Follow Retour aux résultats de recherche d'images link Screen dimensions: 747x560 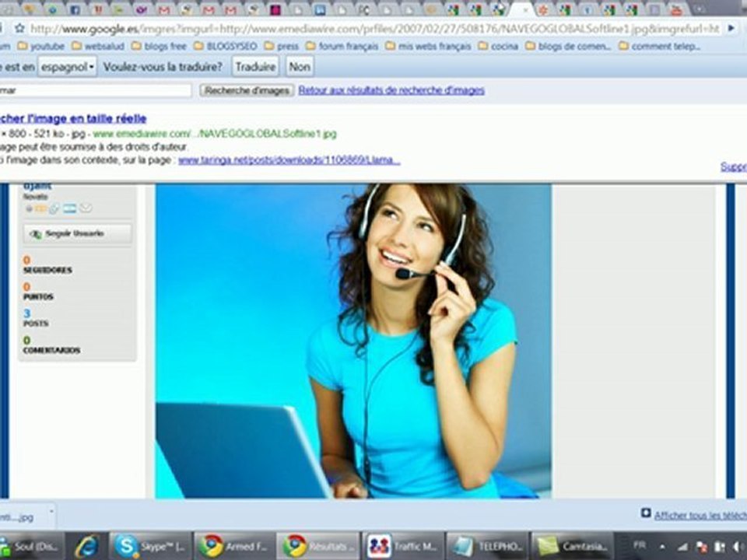coord(391,90)
